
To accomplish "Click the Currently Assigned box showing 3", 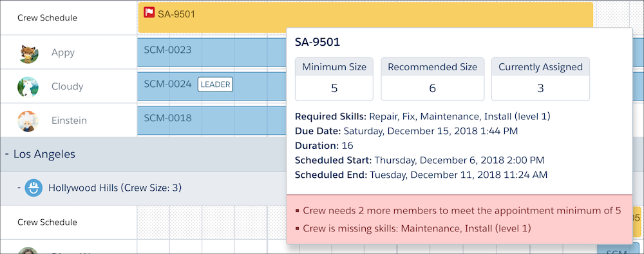I will (540, 79).
